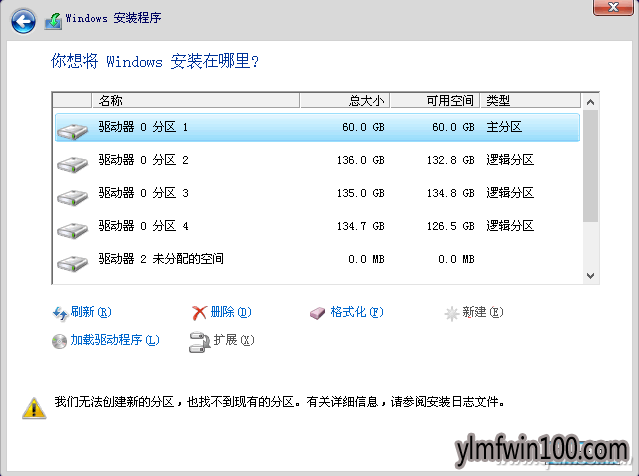Click free space value 126.5 GB
639x476 pixels.
coord(451,226)
